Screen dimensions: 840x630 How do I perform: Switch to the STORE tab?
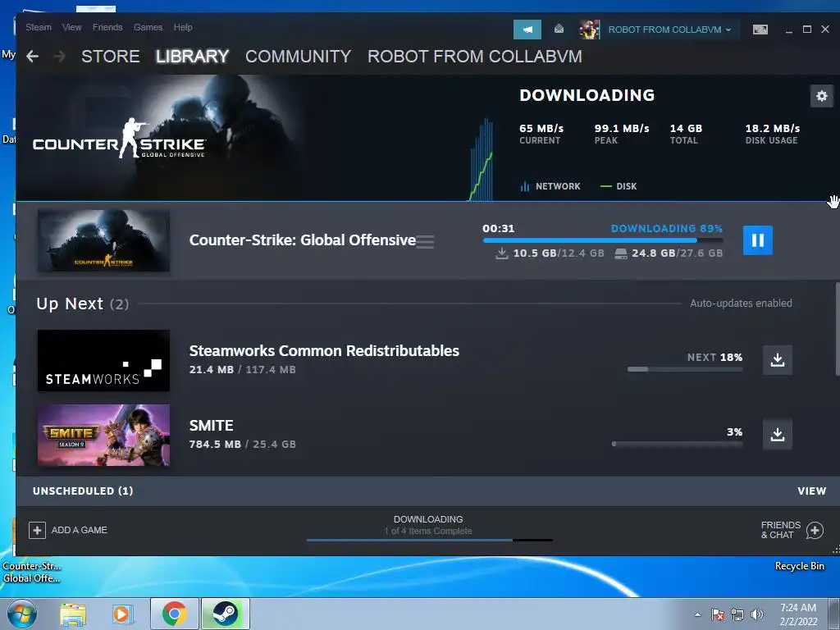coord(111,57)
